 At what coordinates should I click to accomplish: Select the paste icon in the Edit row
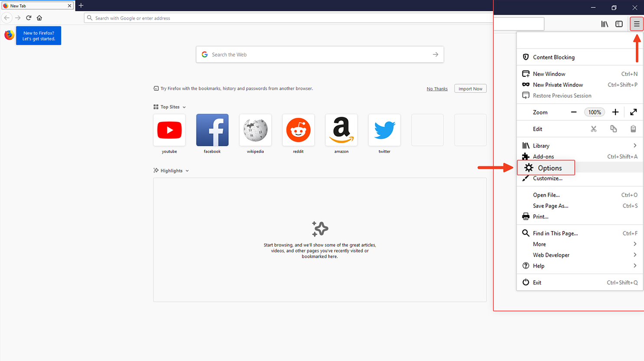(633, 128)
